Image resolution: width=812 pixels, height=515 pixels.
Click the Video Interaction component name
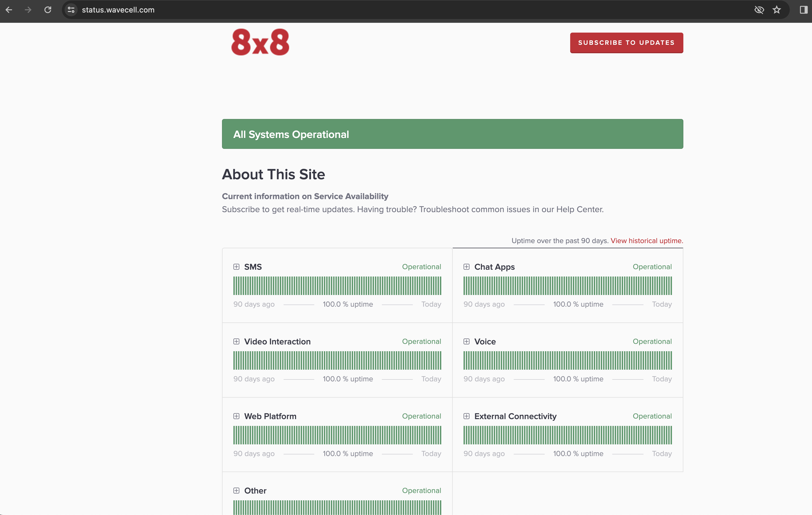277,341
